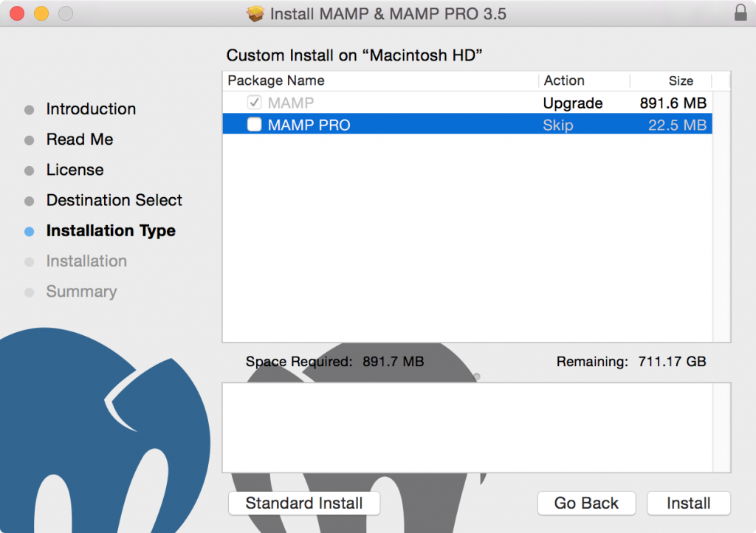The height and width of the screenshot is (533, 756).
Task: Click the Skip action for MAMP PRO
Action: pyautogui.click(x=558, y=125)
